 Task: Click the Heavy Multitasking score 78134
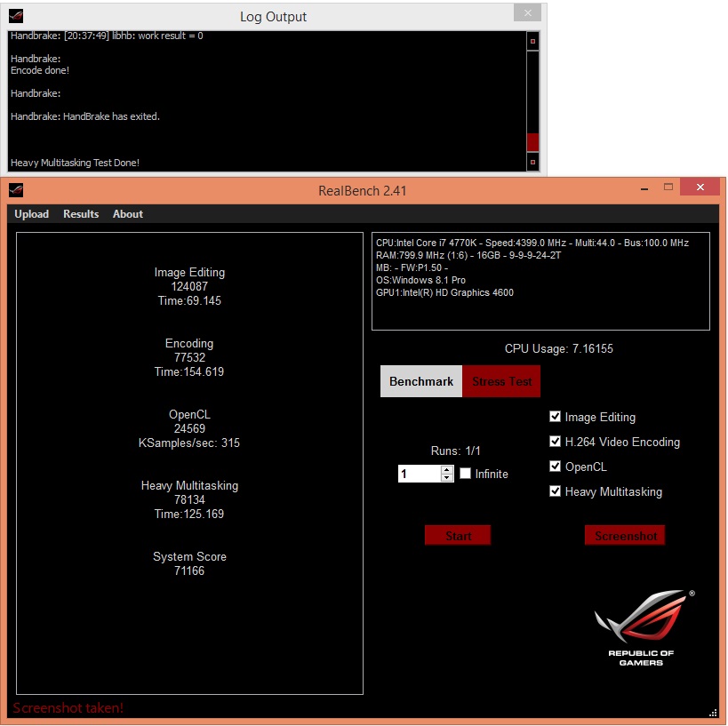click(189, 499)
